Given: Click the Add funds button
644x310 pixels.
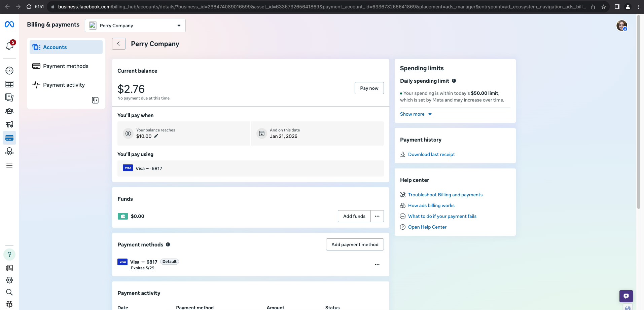Looking at the screenshot, I should click(354, 216).
